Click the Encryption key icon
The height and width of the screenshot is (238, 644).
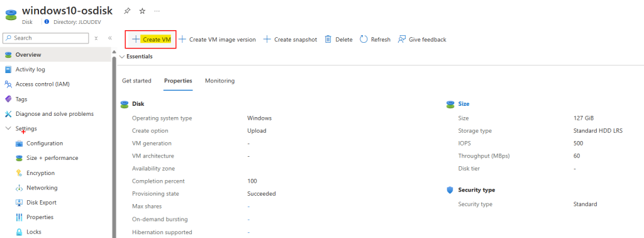pos(19,173)
